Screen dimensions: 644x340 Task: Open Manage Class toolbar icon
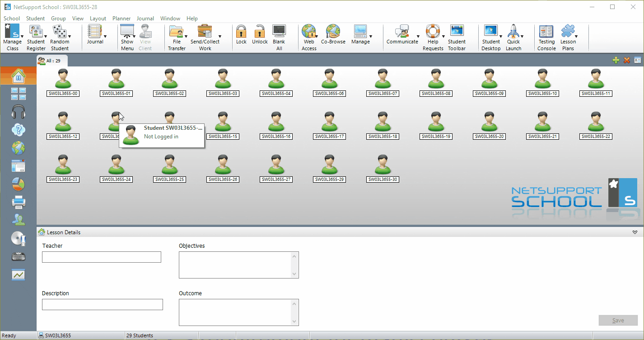coord(12,31)
